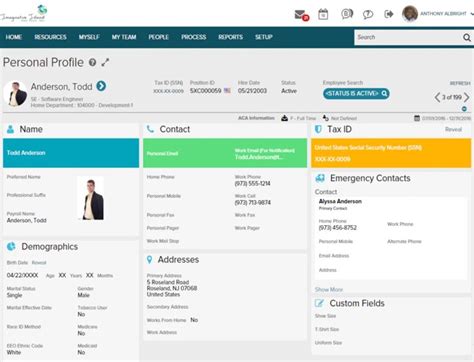Open the MY TEAM menu
Viewport: 474px width, 362px height.
[x=124, y=37]
